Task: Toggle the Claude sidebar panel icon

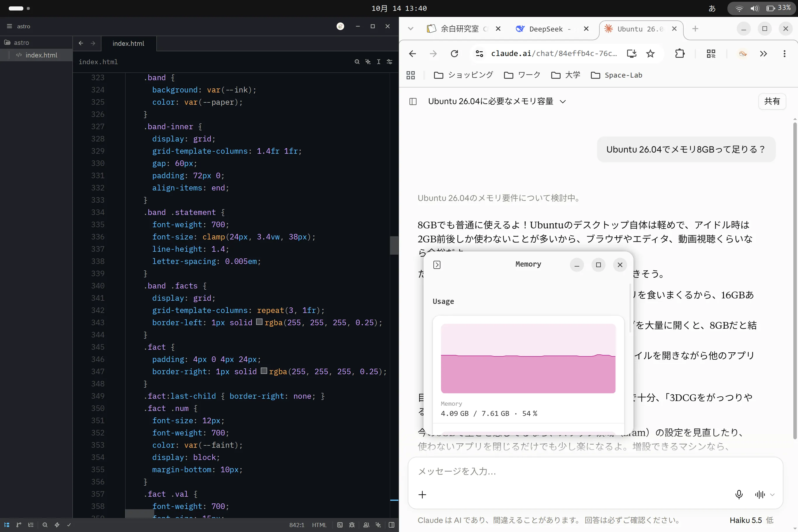Action: [413, 101]
